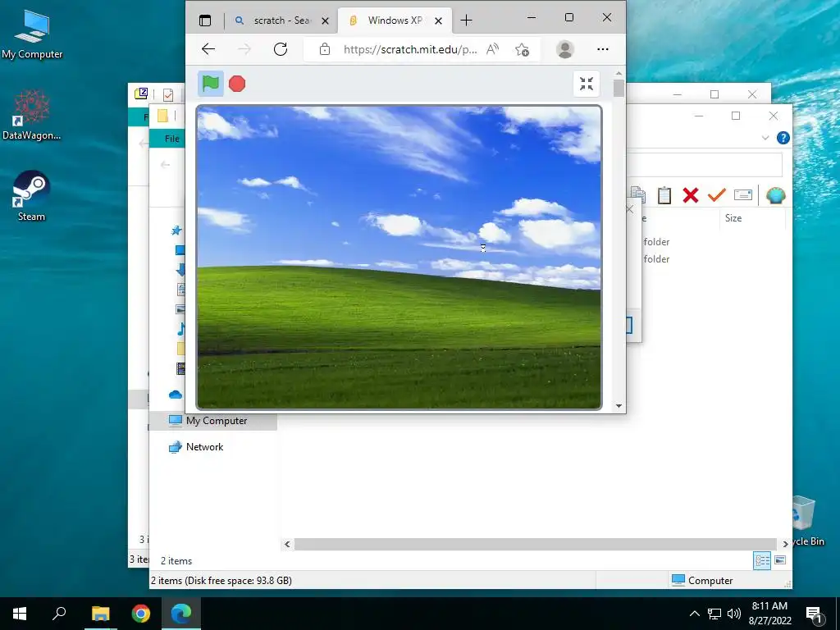Click the Scratch stage with the Bliss wallpaper
This screenshot has width=840, height=630.
tap(399, 257)
